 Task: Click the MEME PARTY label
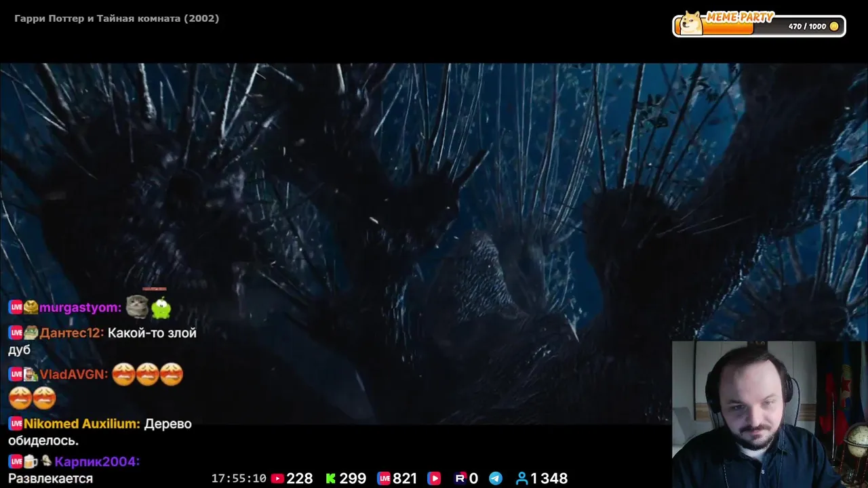pyautogui.click(x=738, y=18)
